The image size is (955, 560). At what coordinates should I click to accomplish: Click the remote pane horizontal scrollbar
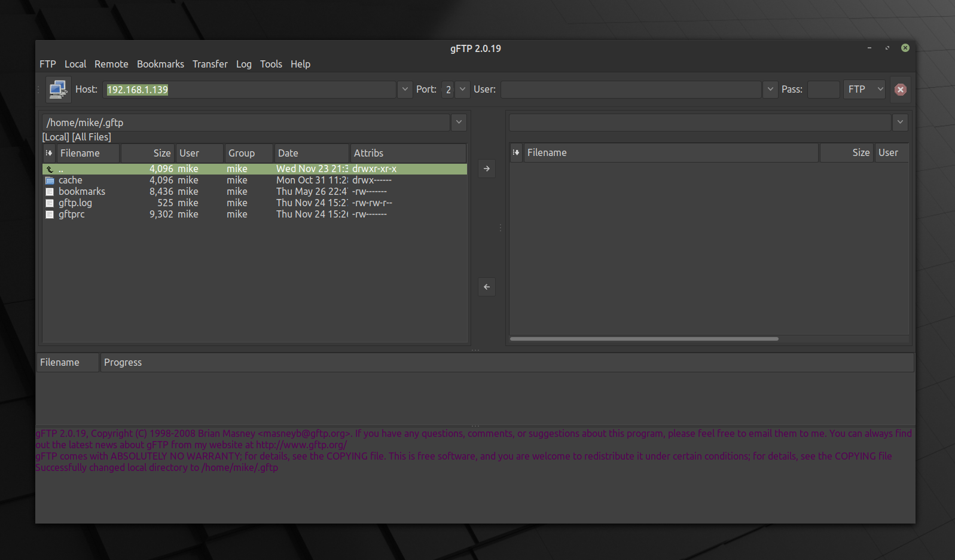pyautogui.click(x=644, y=339)
